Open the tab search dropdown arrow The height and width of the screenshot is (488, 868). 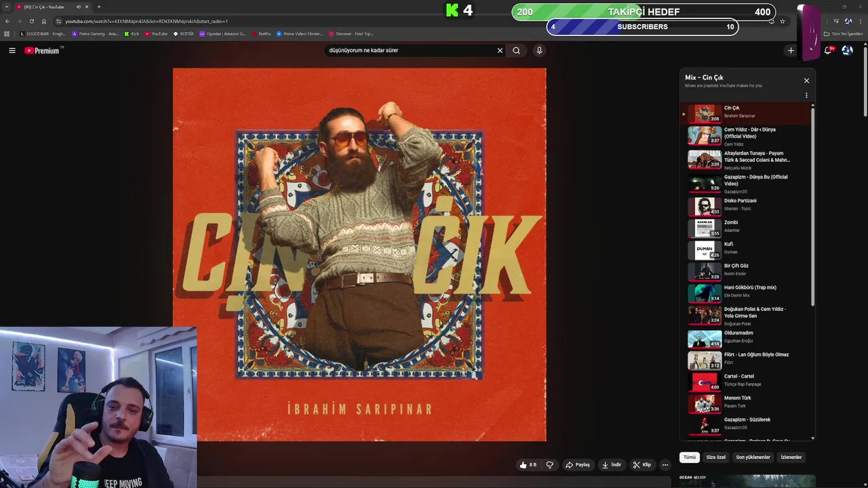pos(7,7)
